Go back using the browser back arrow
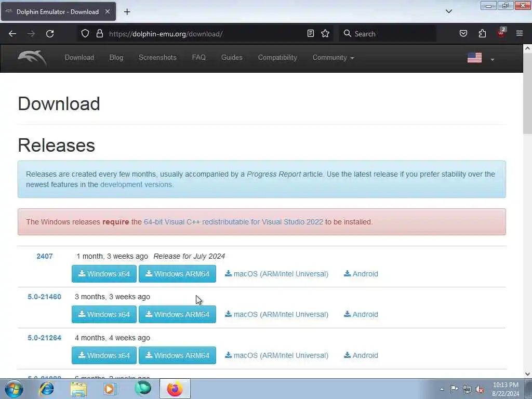The width and height of the screenshot is (532, 399). pos(12,34)
